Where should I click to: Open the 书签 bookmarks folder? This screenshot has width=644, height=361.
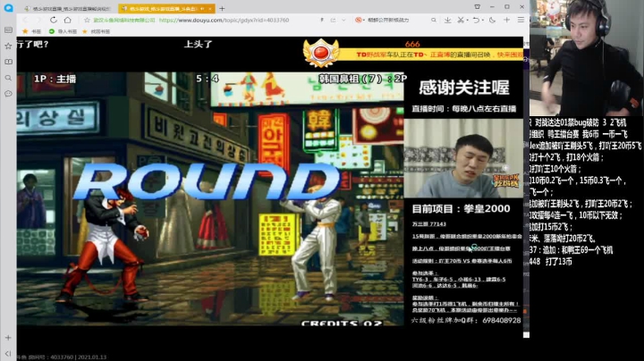point(32,31)
